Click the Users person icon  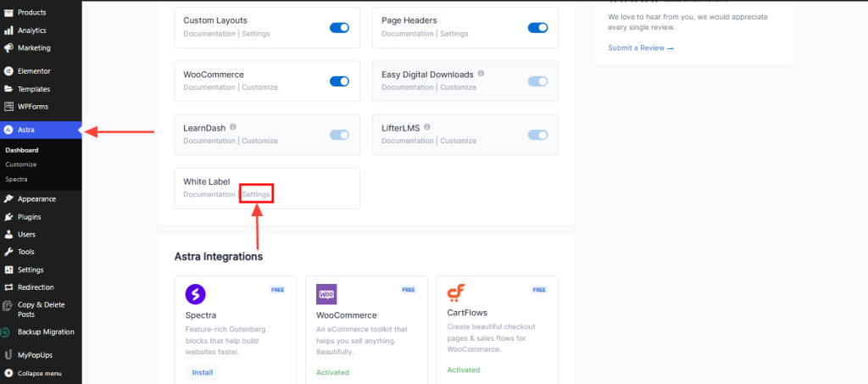tap(8, 235)
